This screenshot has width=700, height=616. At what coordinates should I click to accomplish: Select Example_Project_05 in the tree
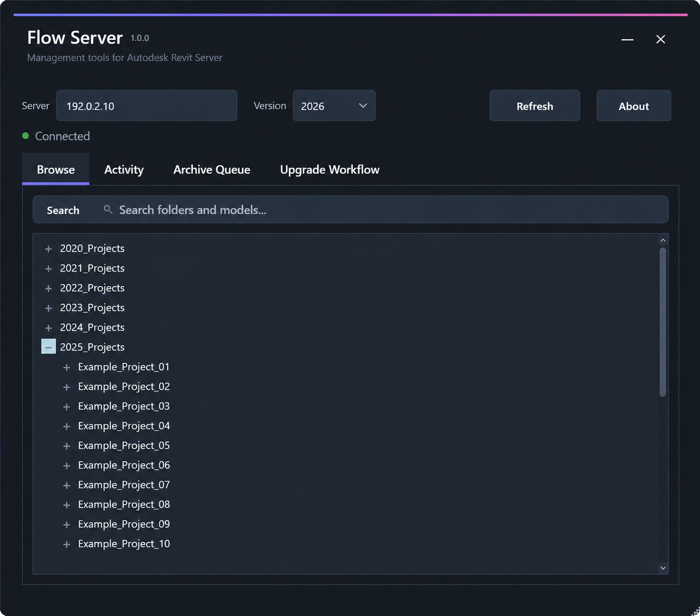tap(124, 445)
